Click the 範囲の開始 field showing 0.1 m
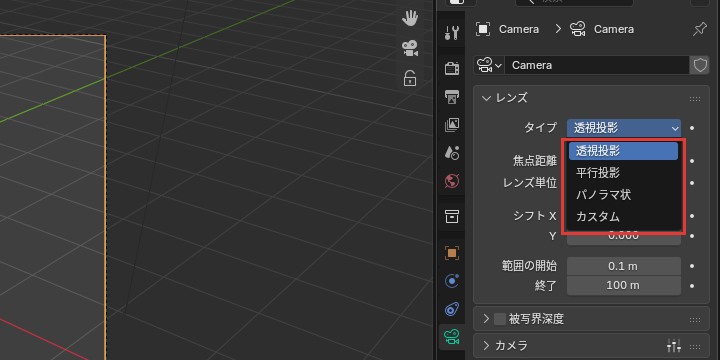This screenshot has height=360, width=720. coord(624,266)
